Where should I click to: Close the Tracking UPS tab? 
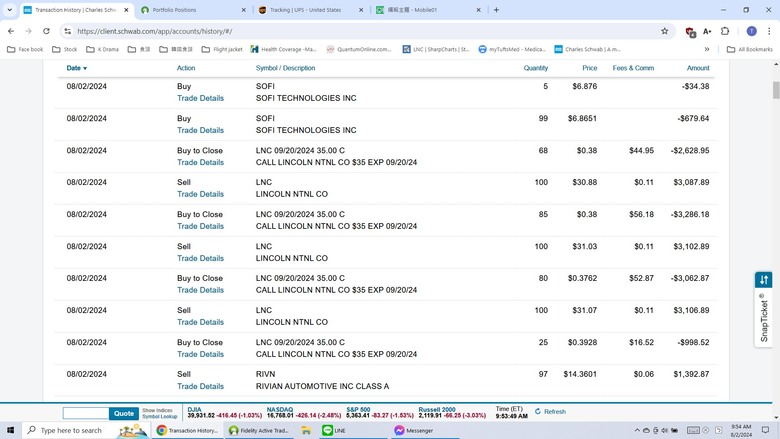pos(361,9)
